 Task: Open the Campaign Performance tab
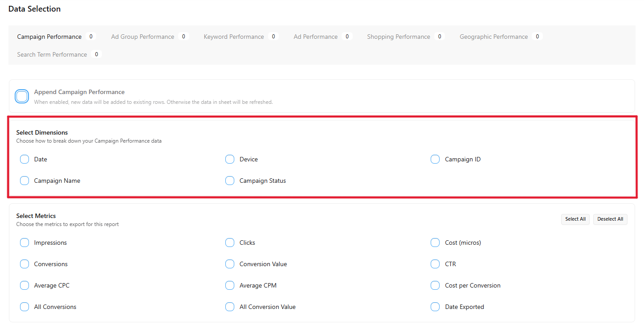[56, 37]
